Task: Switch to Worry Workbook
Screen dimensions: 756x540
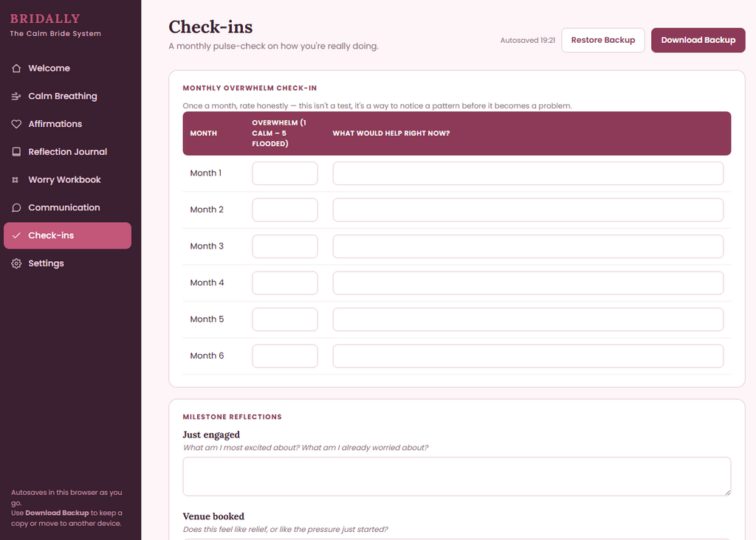Action: point(67,180)
